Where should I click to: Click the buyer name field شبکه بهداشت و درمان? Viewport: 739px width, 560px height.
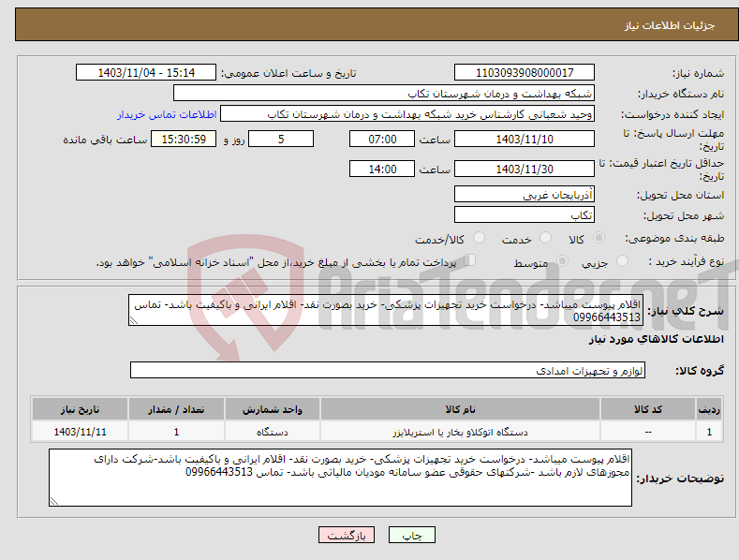(384, 93)
